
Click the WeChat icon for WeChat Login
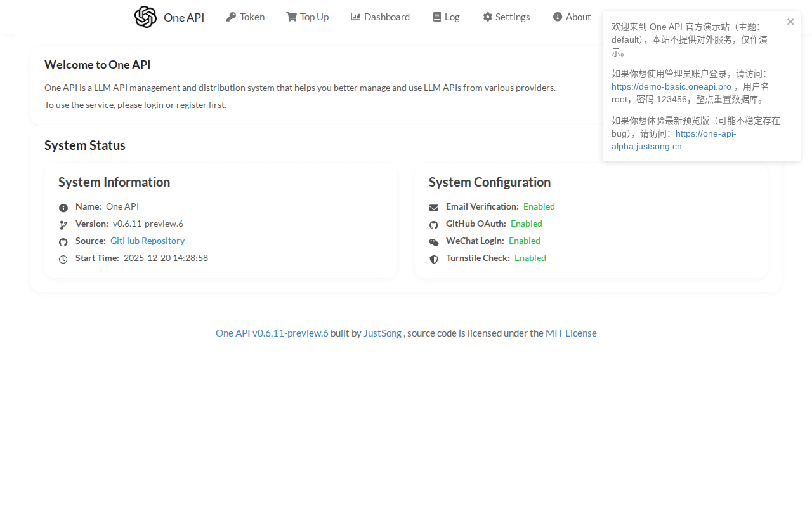[433, 242]
